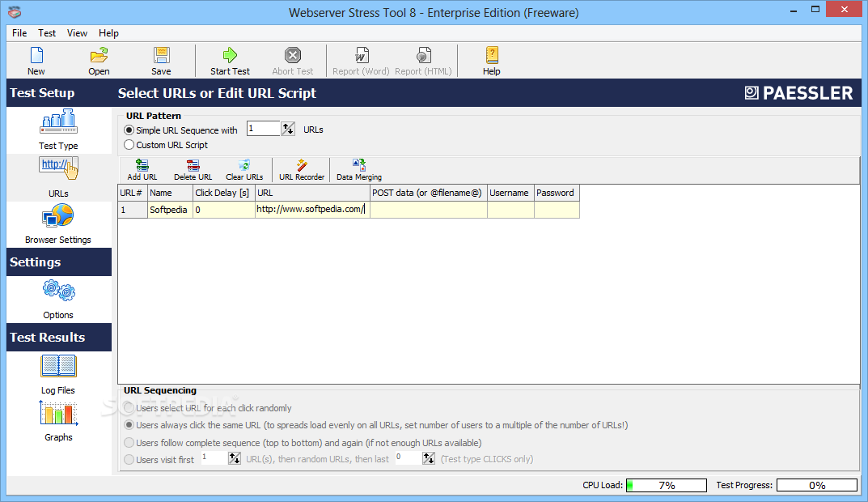
Task: Click the Softpedia name cell
Action: coord(170,210)
